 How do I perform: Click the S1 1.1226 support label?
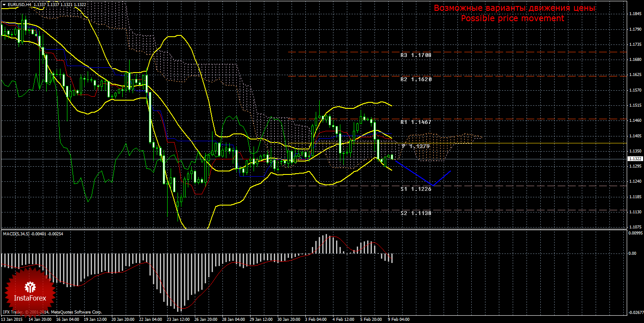pyautogui.click(x=416, y=189)
